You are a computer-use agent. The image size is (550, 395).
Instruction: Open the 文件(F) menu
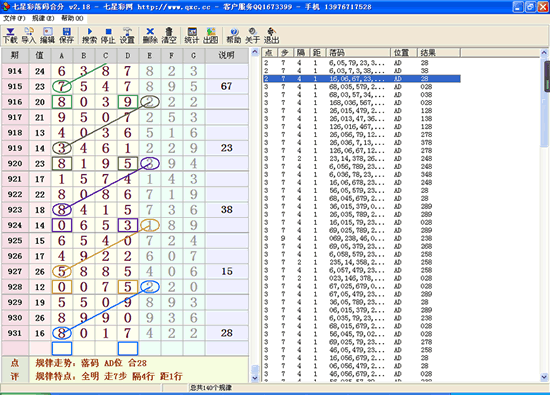point(14,18)
